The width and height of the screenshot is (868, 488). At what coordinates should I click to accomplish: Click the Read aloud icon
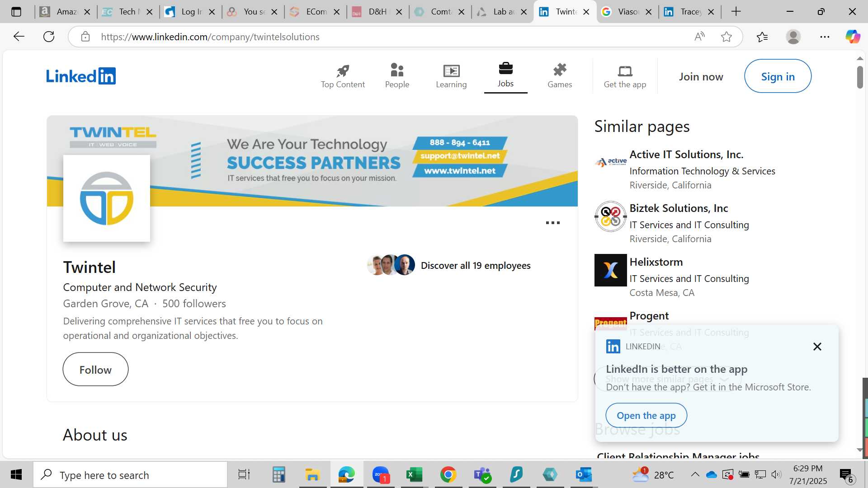(x=699, y=37)
